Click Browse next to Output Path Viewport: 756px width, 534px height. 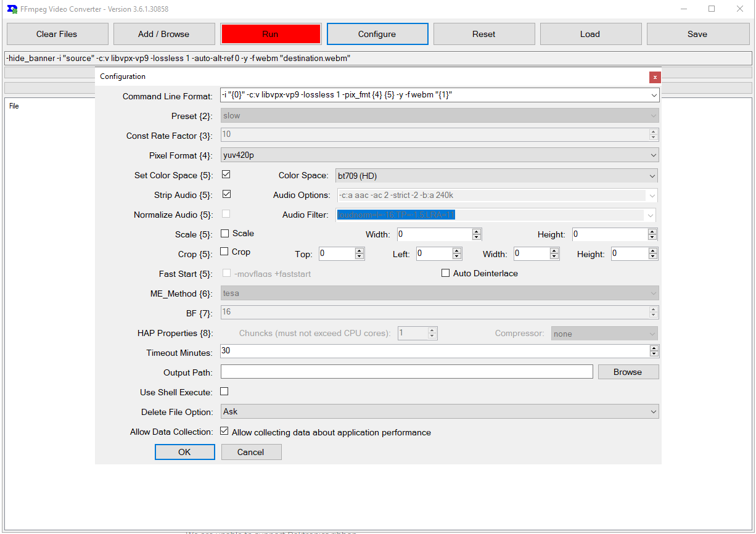(628, 371)
